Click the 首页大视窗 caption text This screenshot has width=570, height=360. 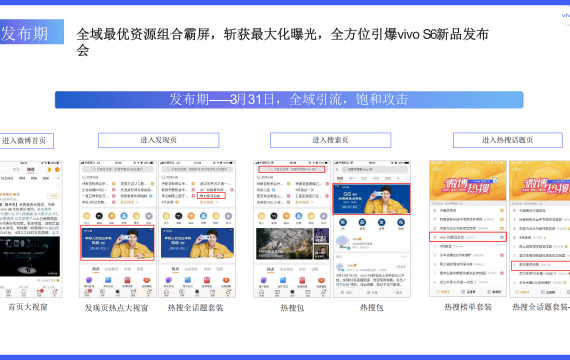tap(28, 307)
